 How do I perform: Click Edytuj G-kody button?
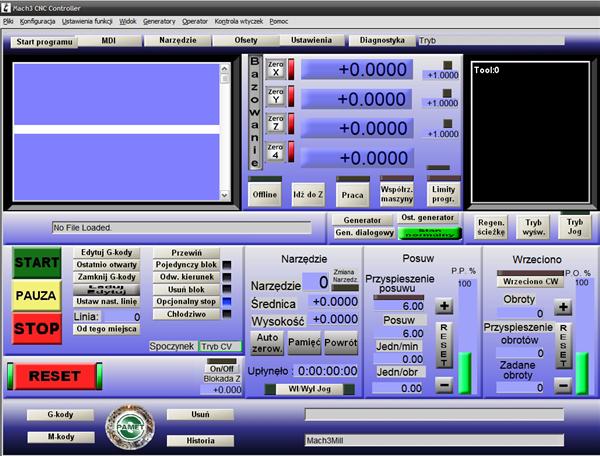(106, 252)
